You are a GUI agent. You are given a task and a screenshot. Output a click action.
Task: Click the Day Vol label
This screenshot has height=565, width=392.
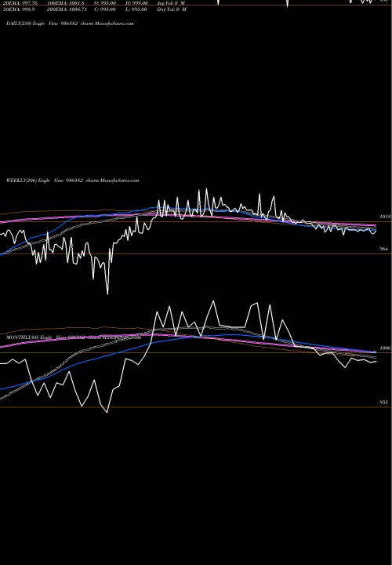click(x=172, y=9)
